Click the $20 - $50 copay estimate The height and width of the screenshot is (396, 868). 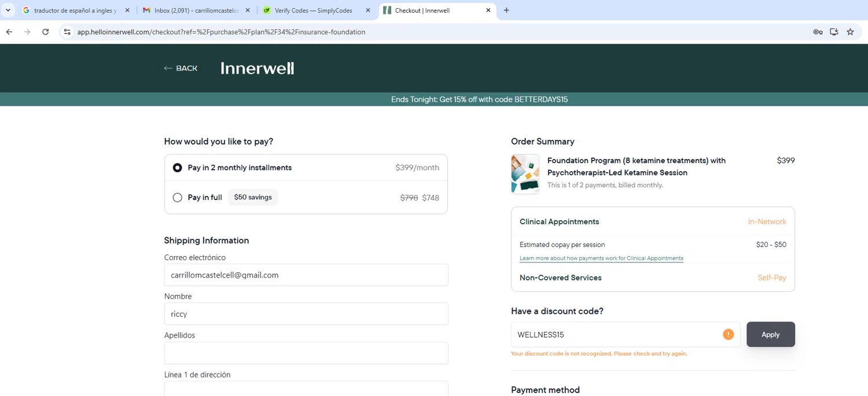click(x=771, y=245)
